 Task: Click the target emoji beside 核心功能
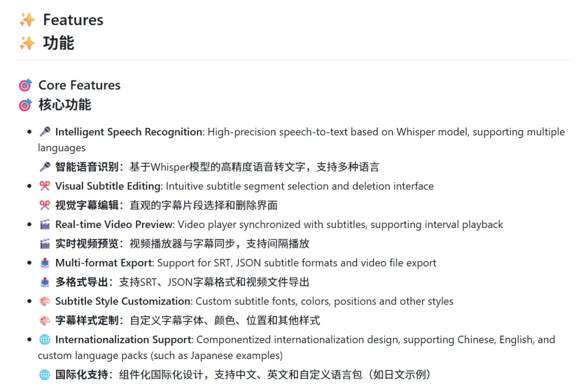click(x=25, y=105)
